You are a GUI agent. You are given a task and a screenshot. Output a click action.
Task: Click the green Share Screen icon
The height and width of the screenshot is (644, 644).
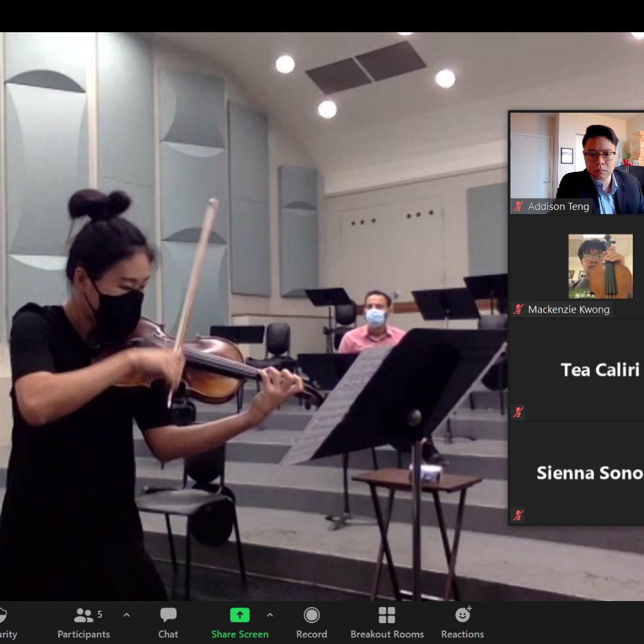[240, 615]
